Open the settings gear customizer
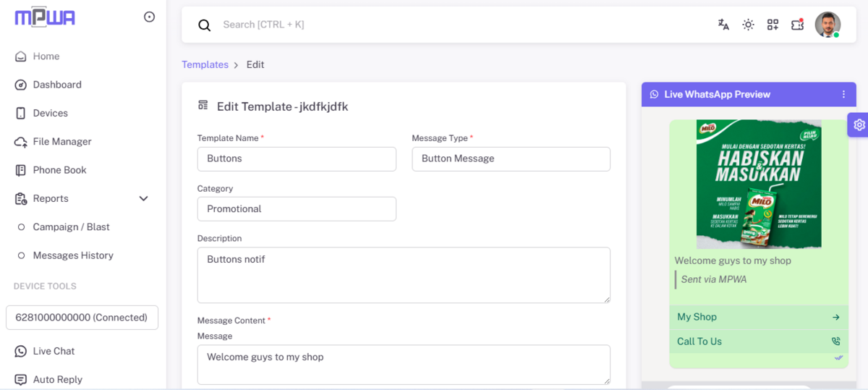Image resolution: width=868 pixels, height=390 pixels. 859,124
